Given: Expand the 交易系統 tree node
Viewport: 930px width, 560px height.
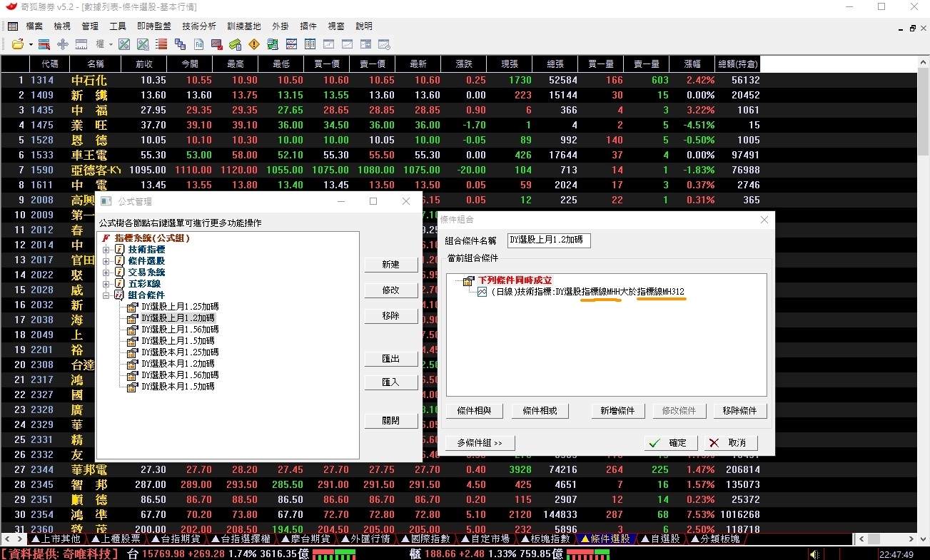Looking at the screenshot, I should point(106,273).
